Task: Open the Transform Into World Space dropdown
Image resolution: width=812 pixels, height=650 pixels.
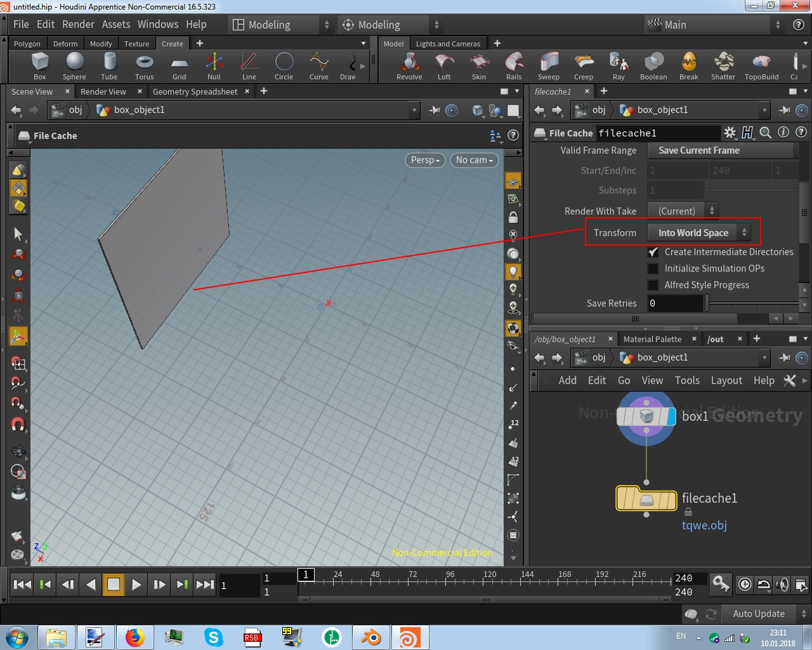Action: coord(699,233)
